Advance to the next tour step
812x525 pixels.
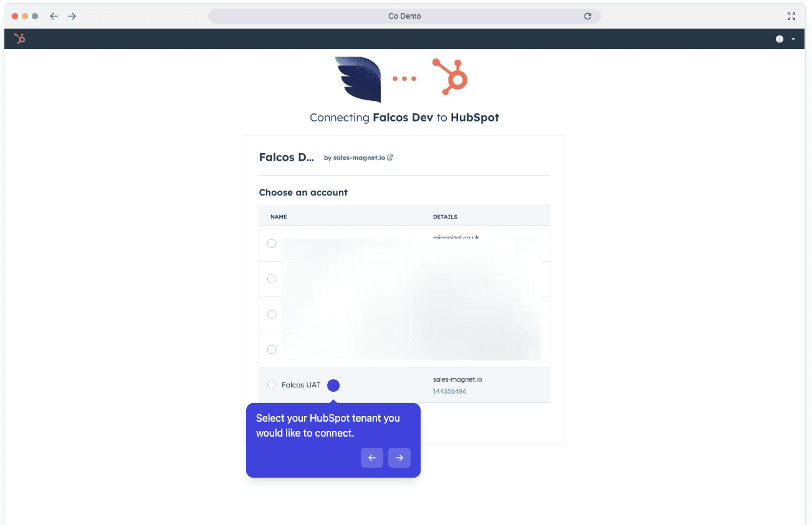click(x=399, y=458)
